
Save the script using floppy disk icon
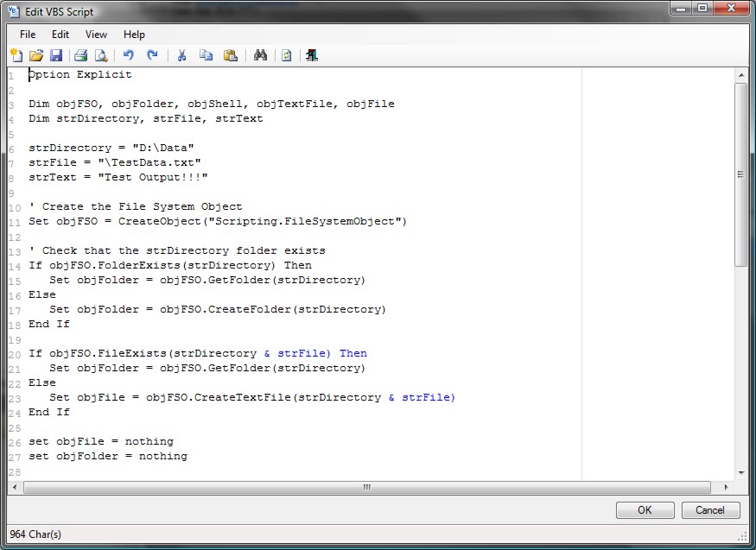56,55
